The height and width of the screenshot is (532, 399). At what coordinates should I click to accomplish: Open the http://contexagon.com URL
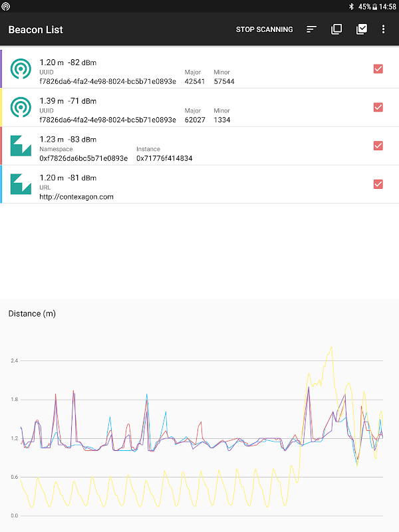(x=76, y=197)
